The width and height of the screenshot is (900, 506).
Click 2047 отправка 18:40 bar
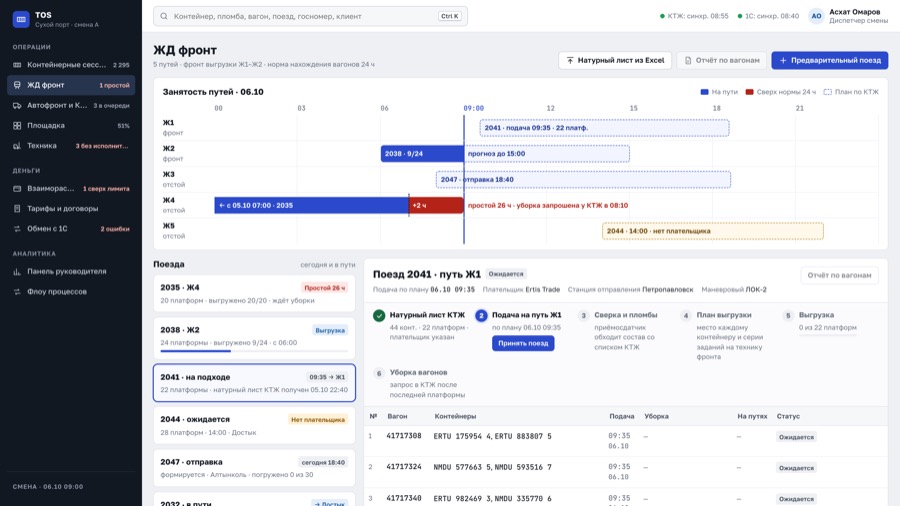[583, 180]
